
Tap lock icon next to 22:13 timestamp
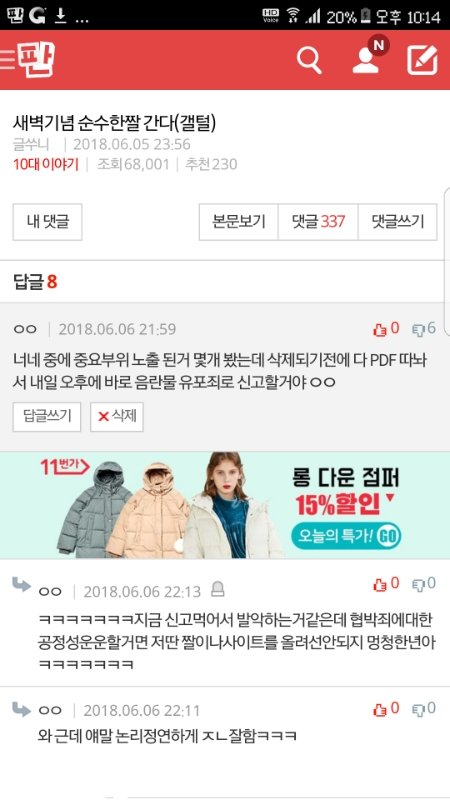pos(218,590)
